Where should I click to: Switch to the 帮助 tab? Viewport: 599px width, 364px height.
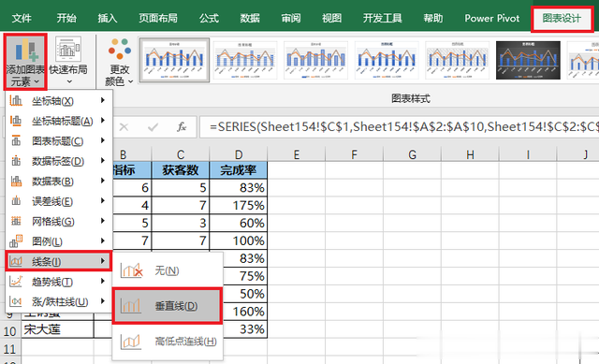click(432, 18)
